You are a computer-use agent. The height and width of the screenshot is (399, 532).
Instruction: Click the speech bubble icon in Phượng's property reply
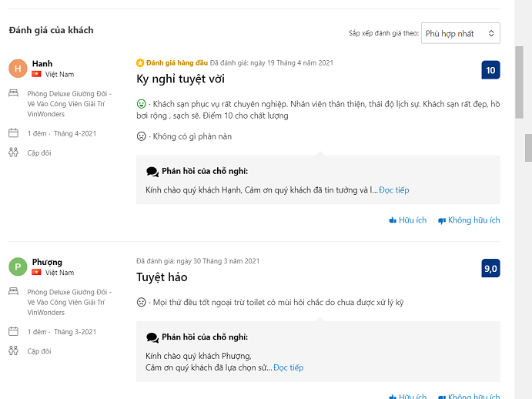(152, 337)
